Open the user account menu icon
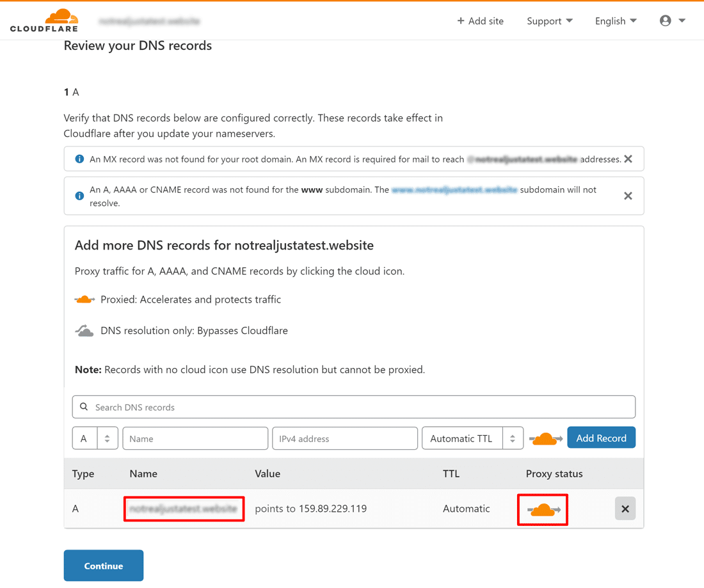704x588 pixels. [666, 20]
